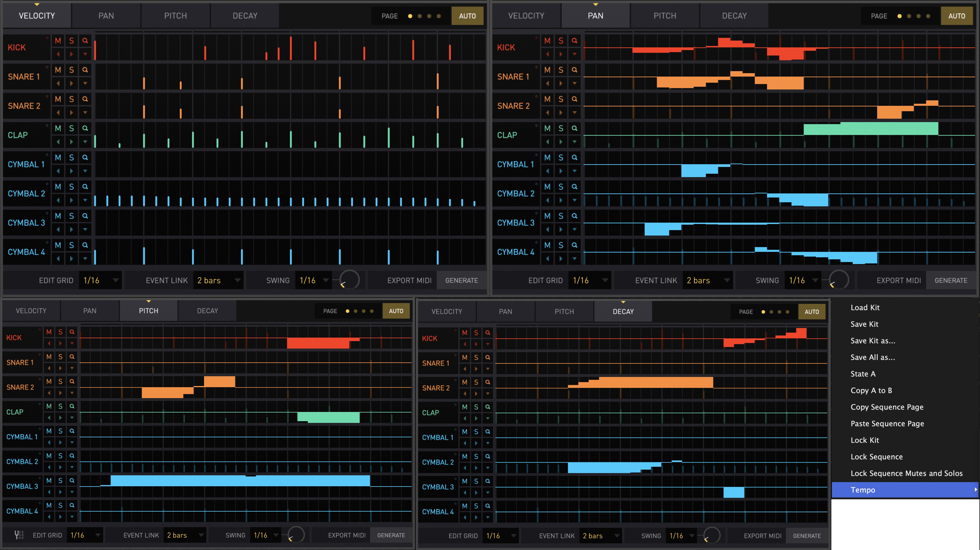The image size is (980, 550).
Task: Click the KICK magnifier icon in the Pan panel
Action: [x=574, y=40]
